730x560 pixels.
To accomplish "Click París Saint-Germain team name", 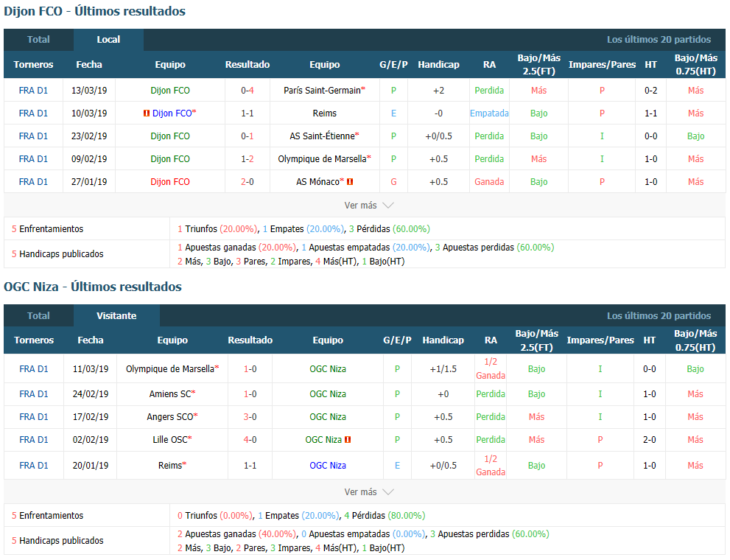I will pos(322,91).
